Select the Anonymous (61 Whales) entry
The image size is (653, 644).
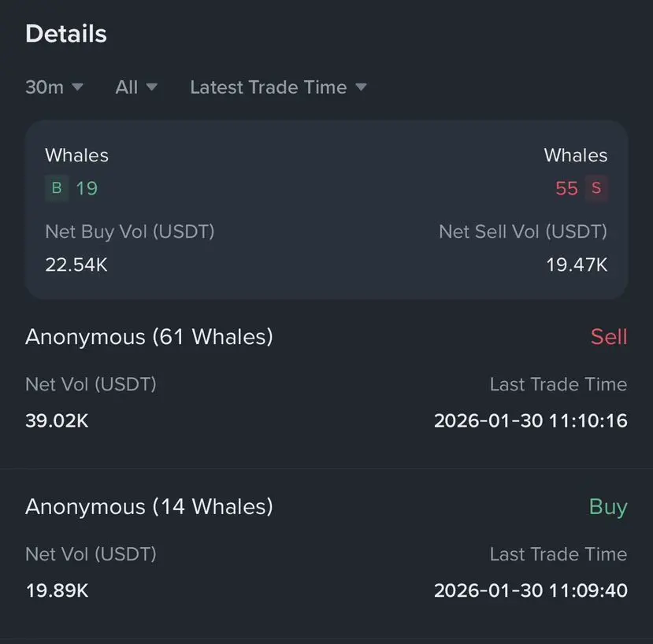click(149, 337)
